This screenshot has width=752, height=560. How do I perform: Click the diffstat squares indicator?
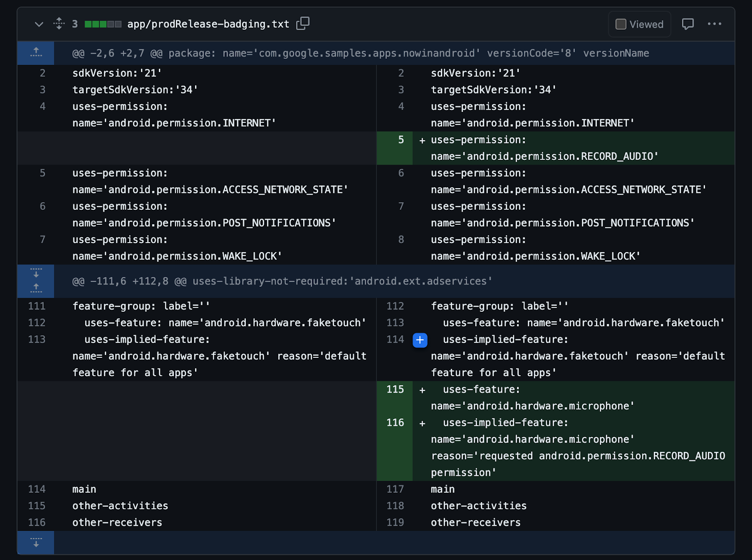[x=103, y=24]
